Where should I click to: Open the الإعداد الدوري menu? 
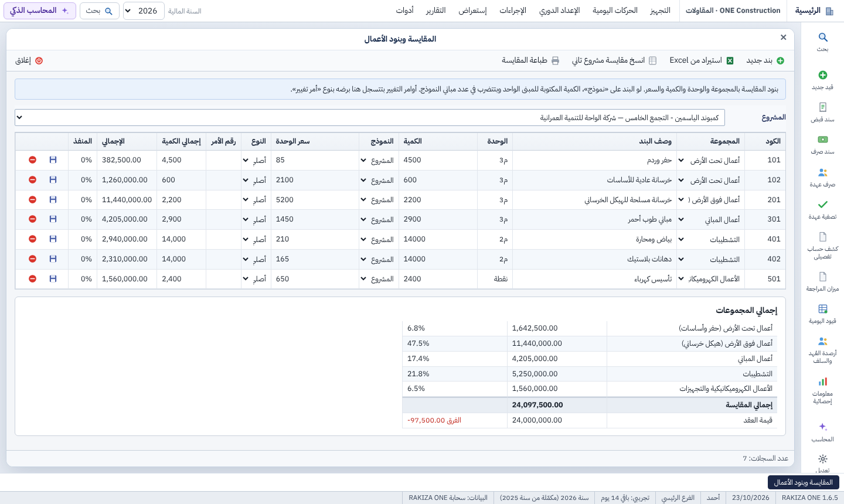(x=559, y=11)
